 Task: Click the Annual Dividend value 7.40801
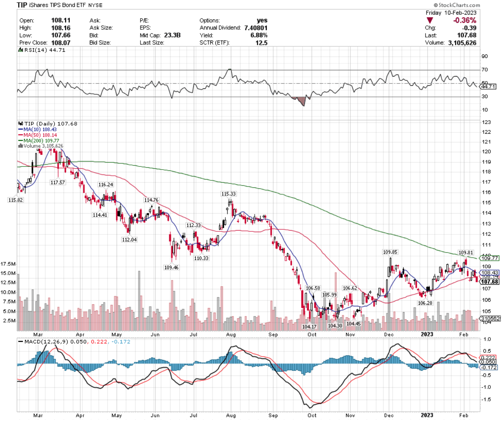[x=256, y=28]
